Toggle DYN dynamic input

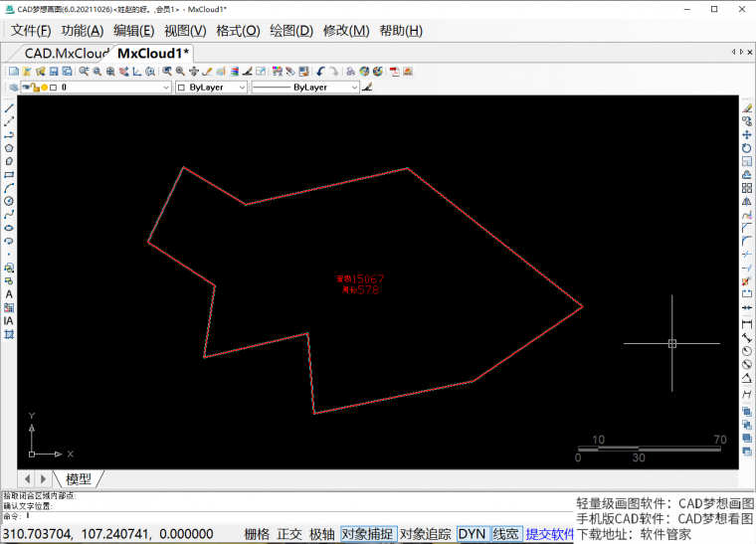tap(472, 534)
